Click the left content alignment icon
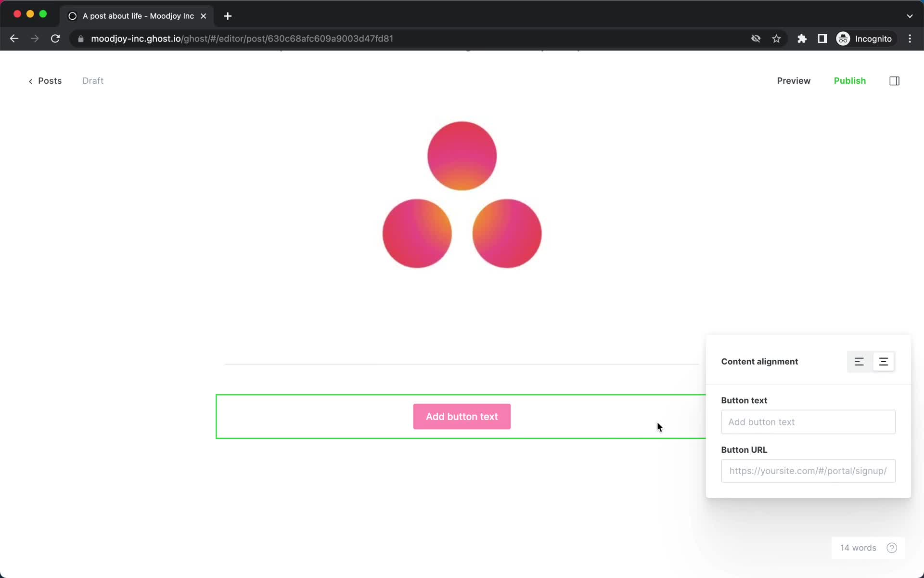924x578 pixels. [x=859, y=361]
